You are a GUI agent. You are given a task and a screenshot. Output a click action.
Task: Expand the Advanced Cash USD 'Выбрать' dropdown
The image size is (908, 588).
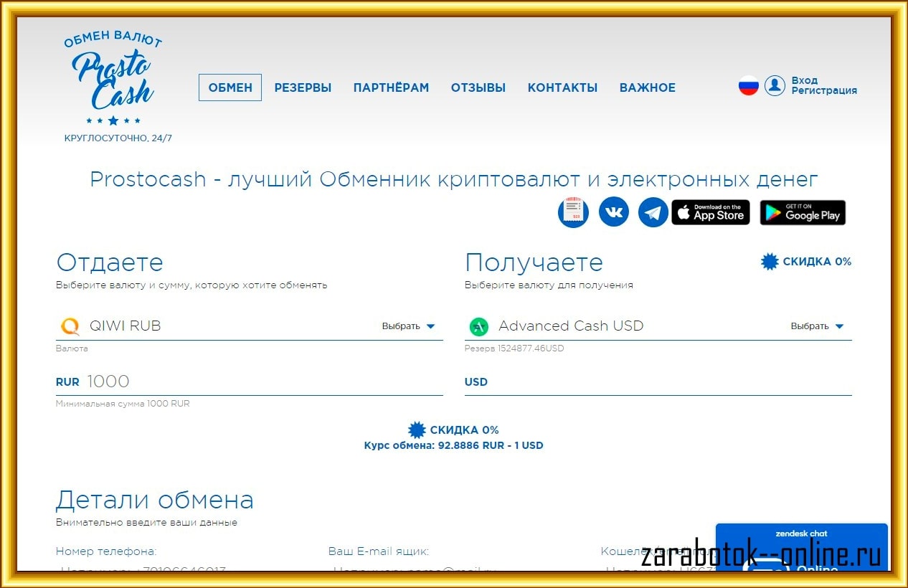point(817,326)
